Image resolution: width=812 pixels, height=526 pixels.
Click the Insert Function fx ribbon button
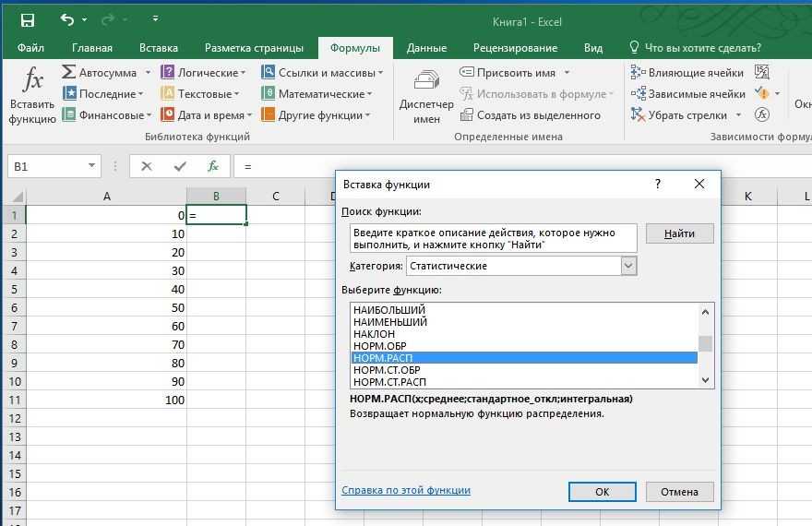[32, 96]
